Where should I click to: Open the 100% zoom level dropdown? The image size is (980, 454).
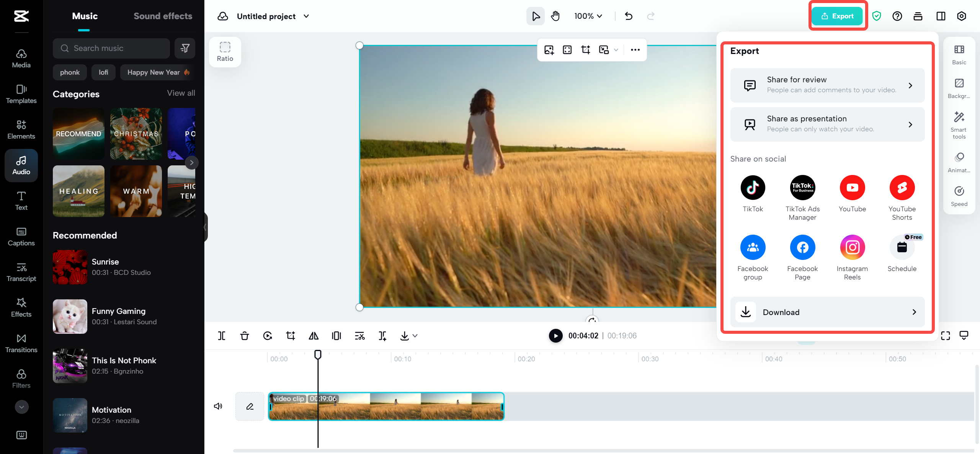coord(588,16)
